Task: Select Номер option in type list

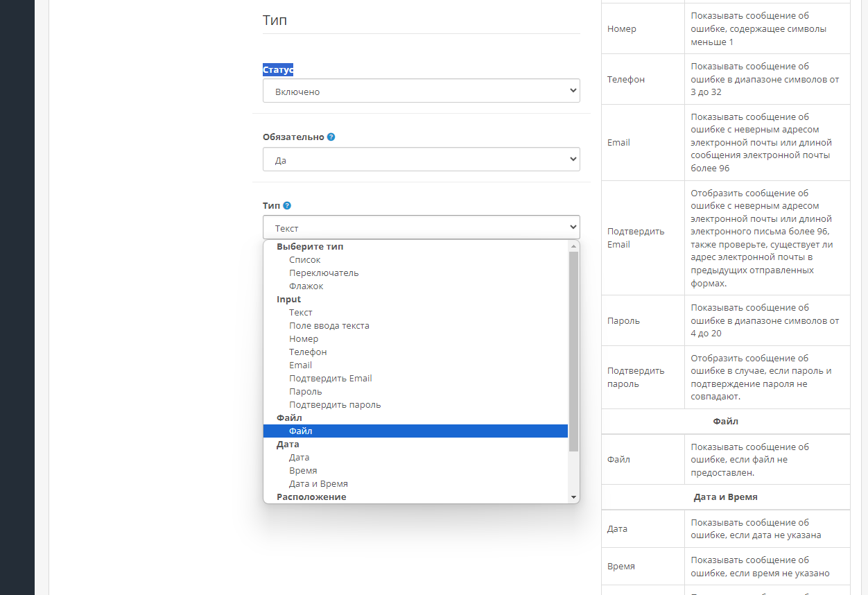Action: (x=304, y=339)
